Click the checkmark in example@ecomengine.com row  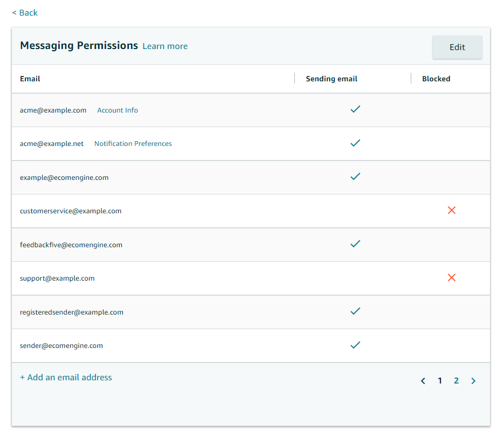click(x=355, y=177)
